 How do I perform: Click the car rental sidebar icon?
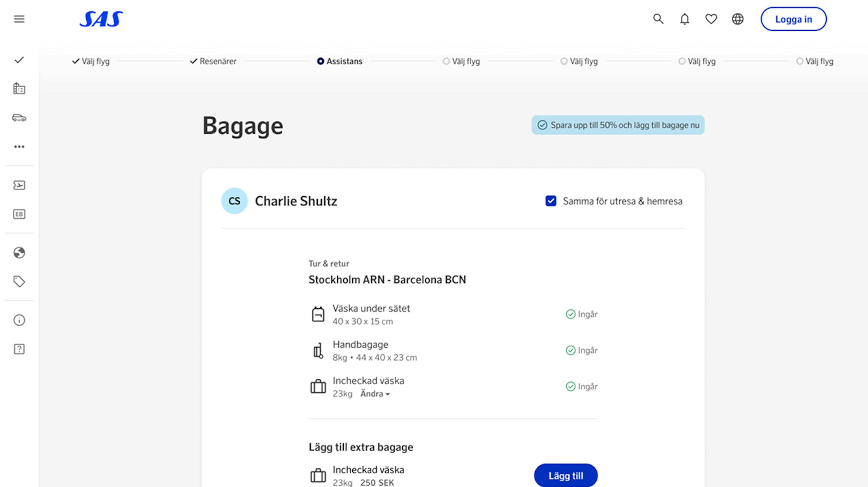tap(19, 117)
